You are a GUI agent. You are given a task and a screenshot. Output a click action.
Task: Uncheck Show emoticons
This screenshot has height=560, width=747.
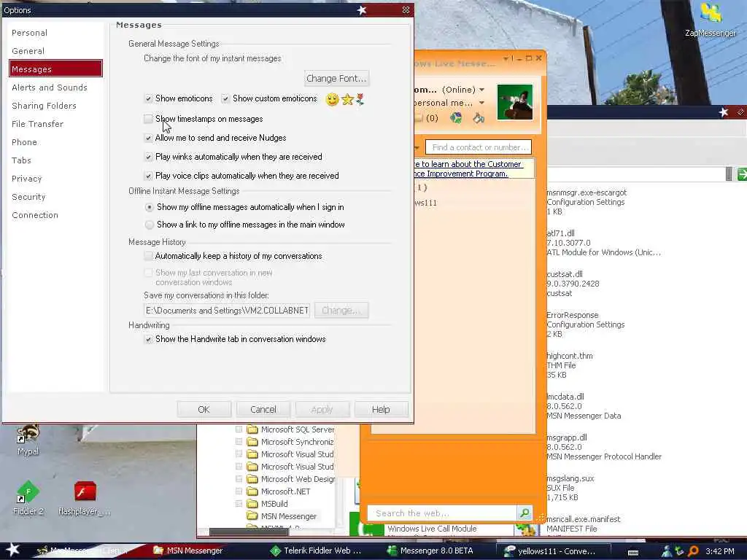tap(148, 98)
